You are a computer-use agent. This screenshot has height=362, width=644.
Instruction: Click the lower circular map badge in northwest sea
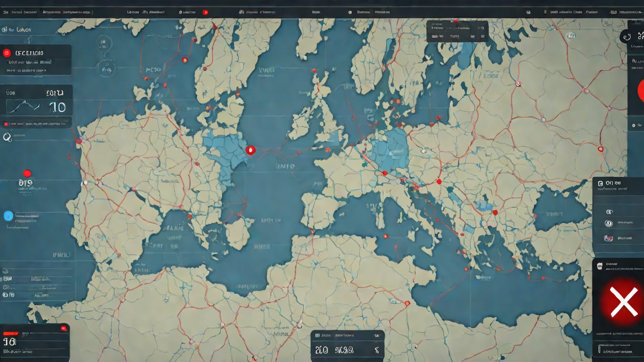pyautogui.click(x=105, y=68)
